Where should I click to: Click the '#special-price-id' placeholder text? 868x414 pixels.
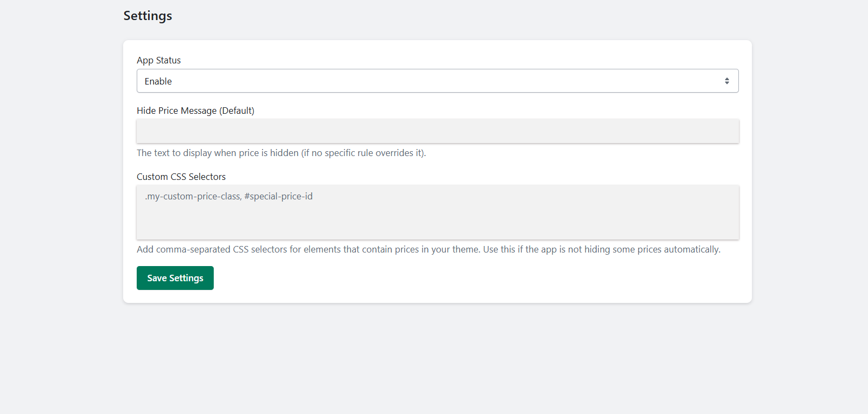tap(278, 196)
